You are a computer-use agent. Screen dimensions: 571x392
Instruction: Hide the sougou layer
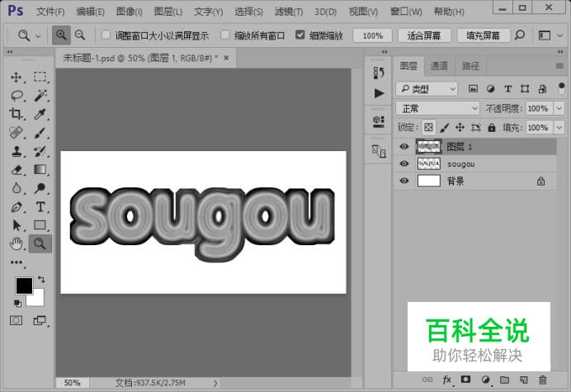(x=403, y=164)
